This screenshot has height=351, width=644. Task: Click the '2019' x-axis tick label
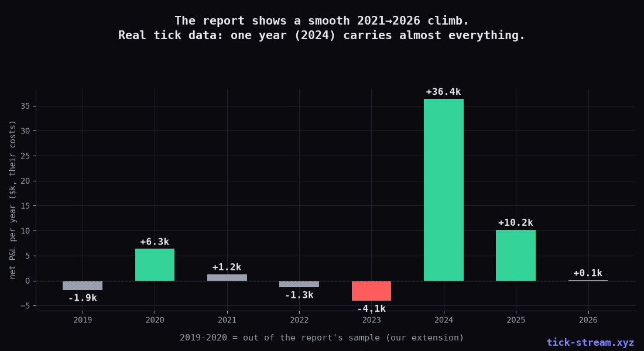pos(83,320)
